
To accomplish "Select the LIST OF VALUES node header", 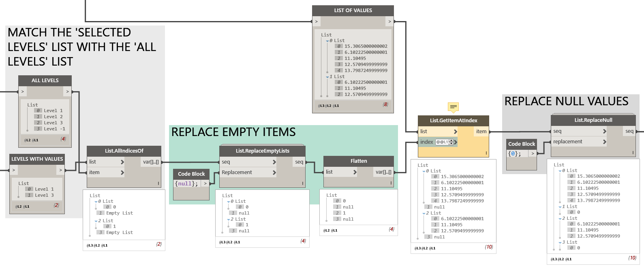I will tap(353, 11).
